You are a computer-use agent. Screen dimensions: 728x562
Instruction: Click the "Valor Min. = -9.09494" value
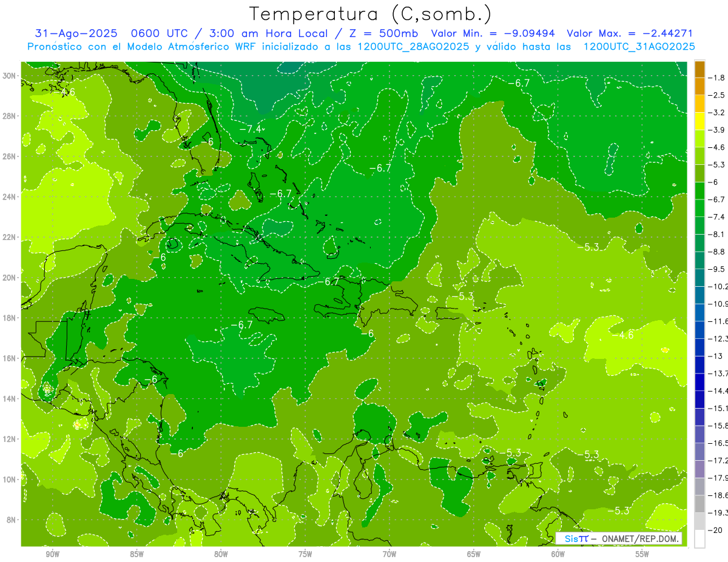pos(493,33)
